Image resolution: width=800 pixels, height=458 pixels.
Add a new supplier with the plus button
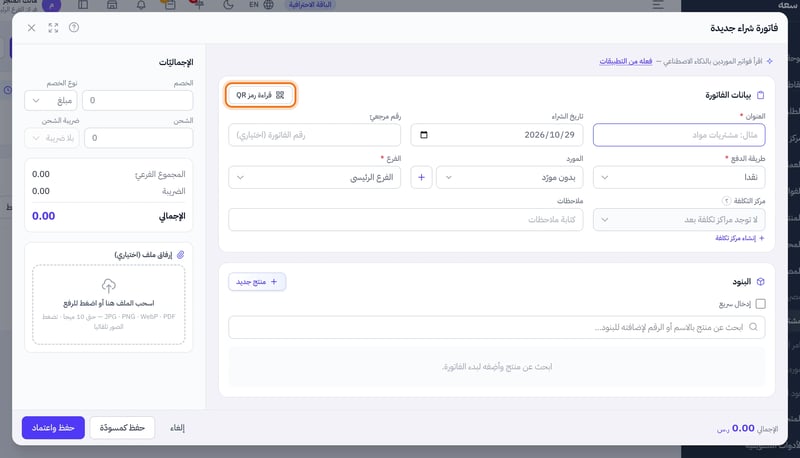coord(421,177)
